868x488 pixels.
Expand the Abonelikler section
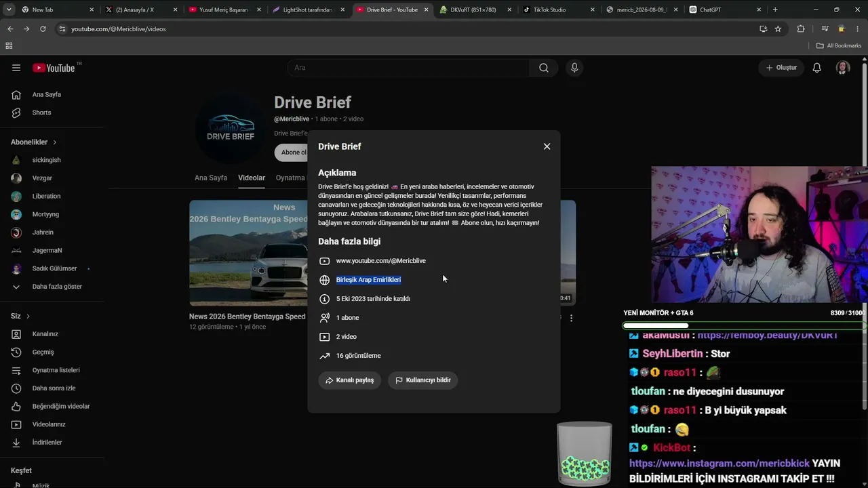pos(34,142)
